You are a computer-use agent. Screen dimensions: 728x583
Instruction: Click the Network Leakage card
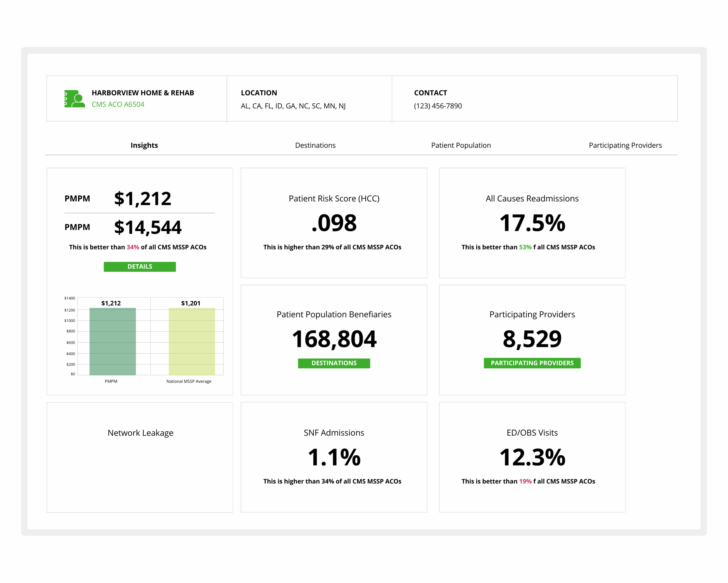tap(140, 457)
